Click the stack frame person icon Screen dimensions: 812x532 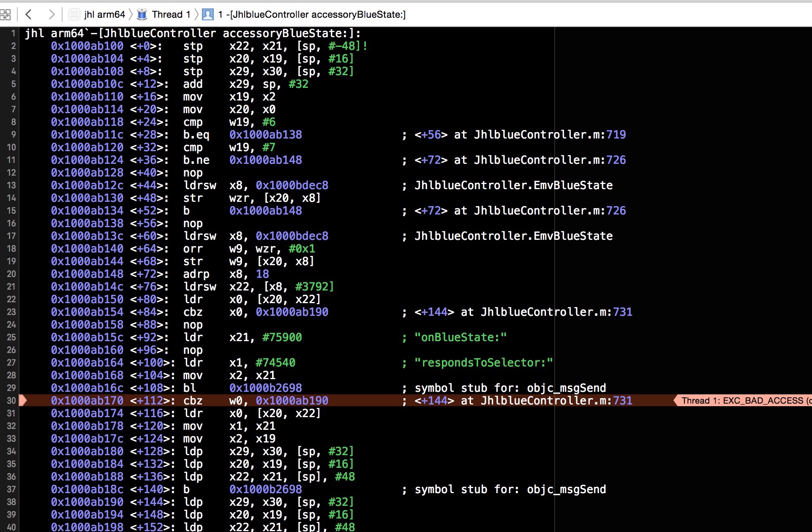coord(208,15)
